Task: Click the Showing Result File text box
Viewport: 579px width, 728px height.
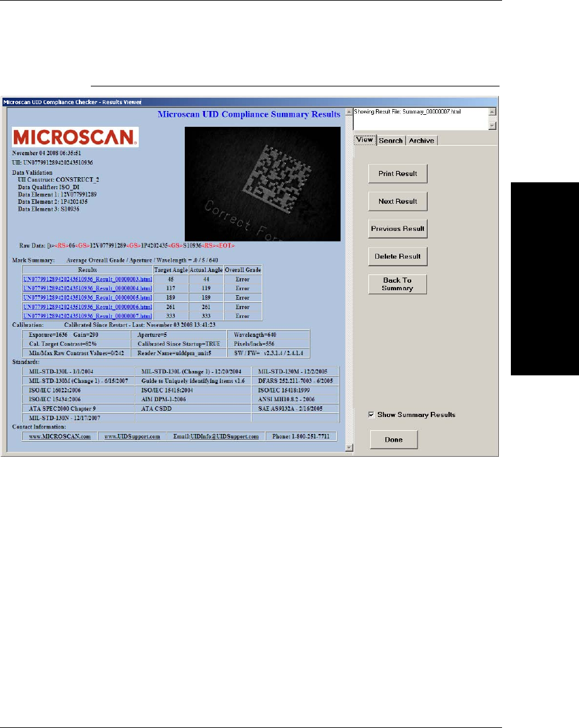Action: pos(421,119)
